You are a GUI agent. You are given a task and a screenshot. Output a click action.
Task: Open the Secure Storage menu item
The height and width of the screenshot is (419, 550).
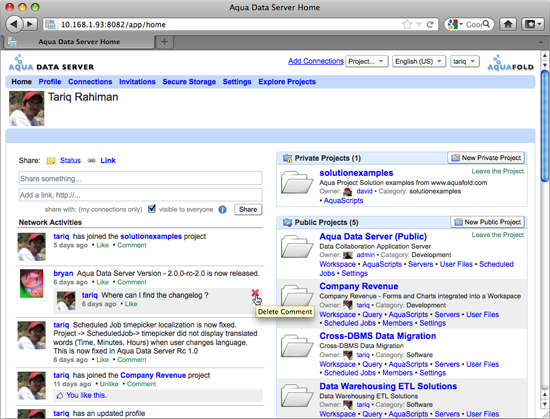[x=189, y=82]
